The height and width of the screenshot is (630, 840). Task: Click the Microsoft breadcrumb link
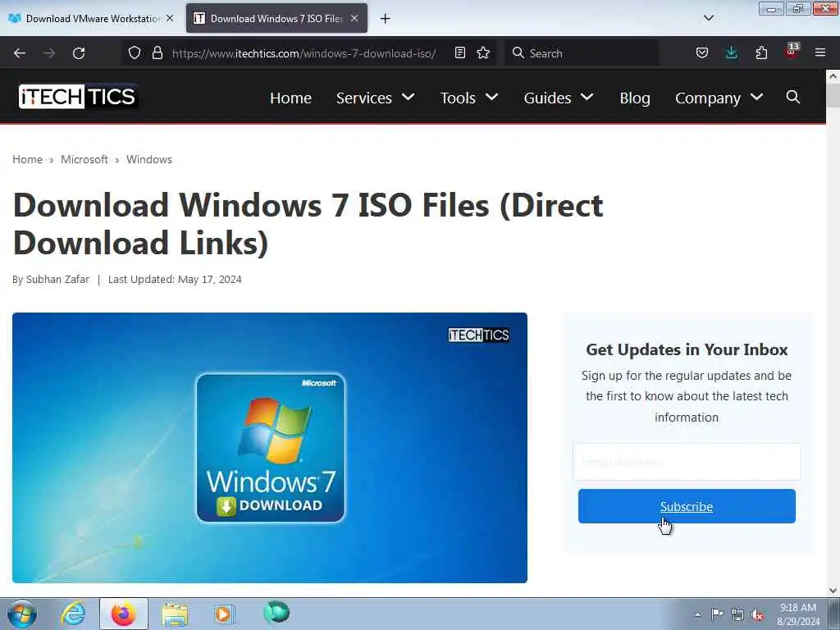point(84,160)
